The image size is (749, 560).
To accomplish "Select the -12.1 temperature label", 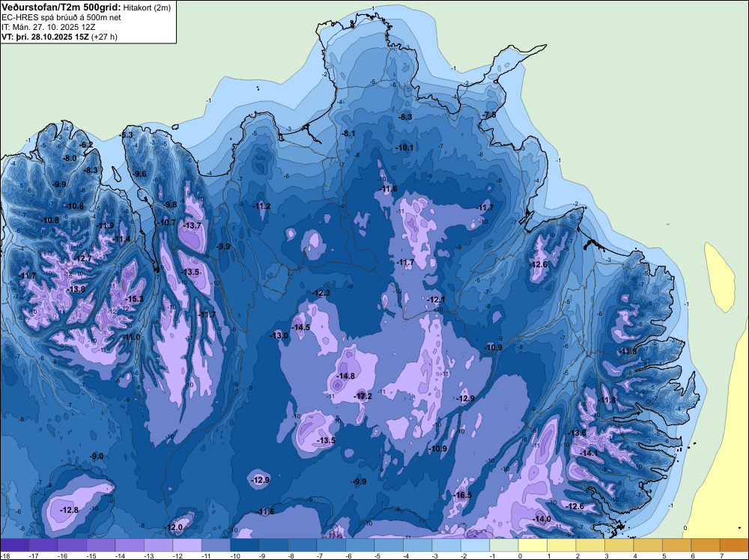I will 436,299.
